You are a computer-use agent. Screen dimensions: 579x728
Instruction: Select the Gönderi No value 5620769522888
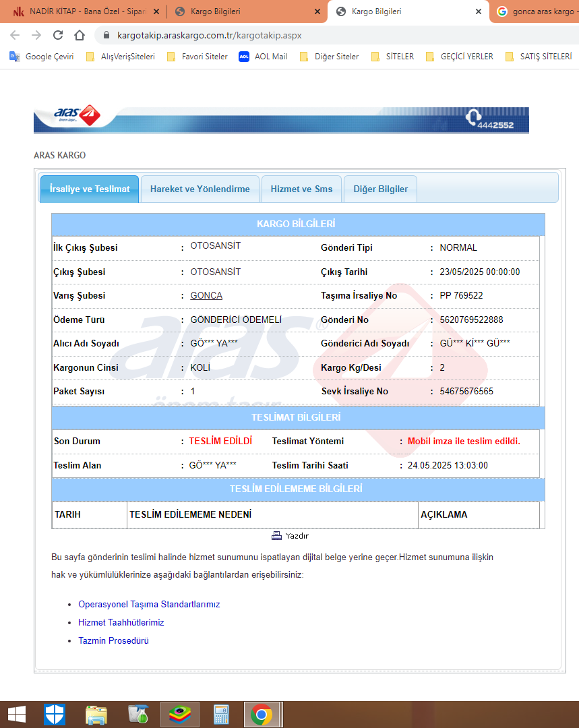(471, 320)
